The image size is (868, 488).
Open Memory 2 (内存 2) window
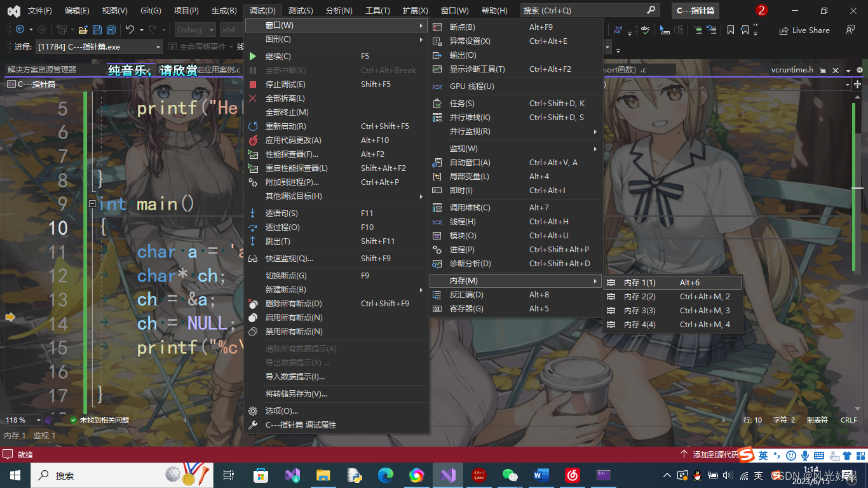click(672, 297)
